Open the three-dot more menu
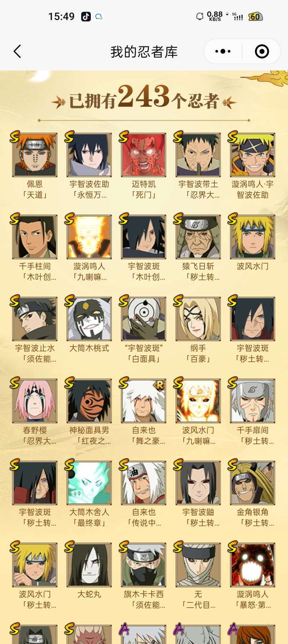 point(223,51)
